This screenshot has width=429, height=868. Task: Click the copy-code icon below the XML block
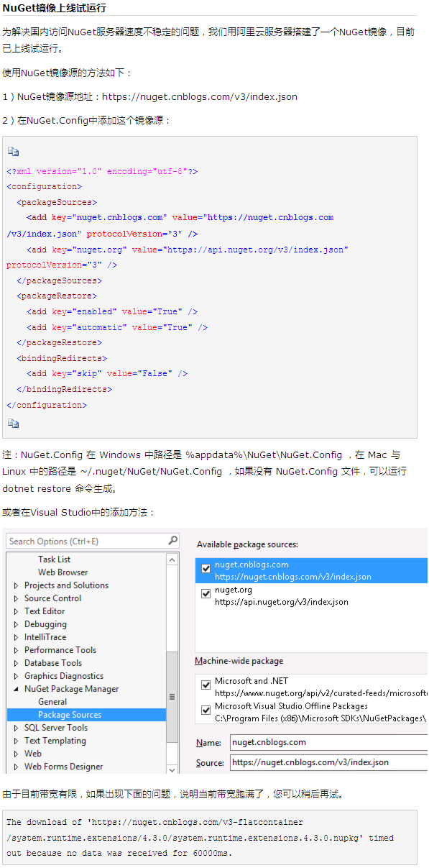(x=13, y=424)
